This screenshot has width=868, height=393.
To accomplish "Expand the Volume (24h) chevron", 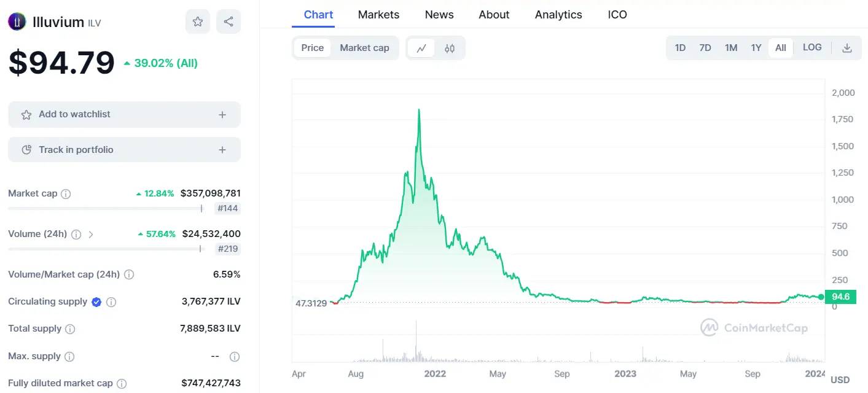I will tap(91, 234).
